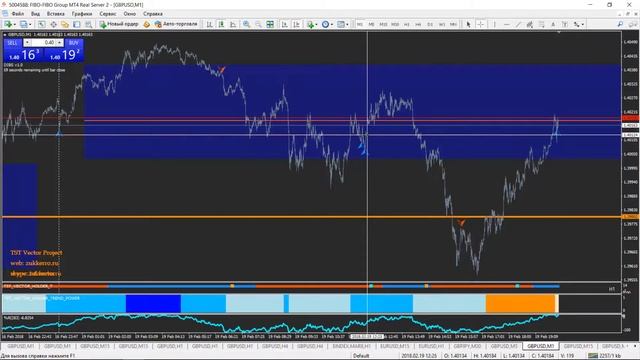Open the Вставка menu

(56, 14)
